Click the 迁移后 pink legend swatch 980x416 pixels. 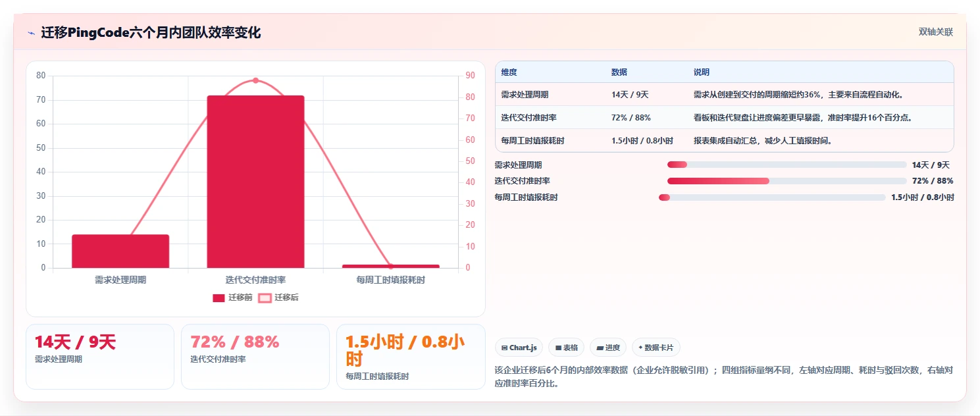point(265,298)
